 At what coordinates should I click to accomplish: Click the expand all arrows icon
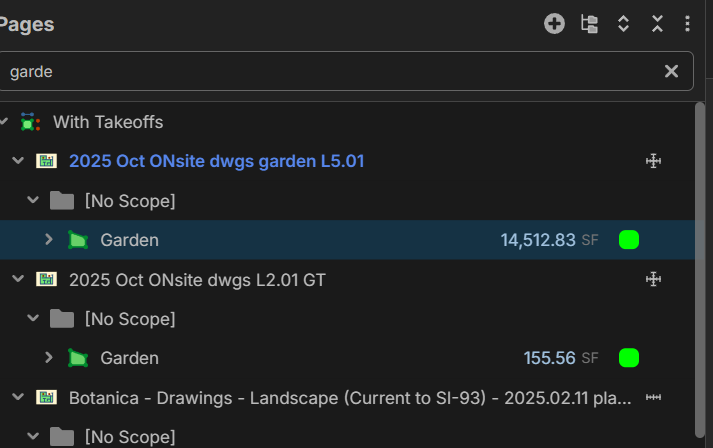pos(623,24)
